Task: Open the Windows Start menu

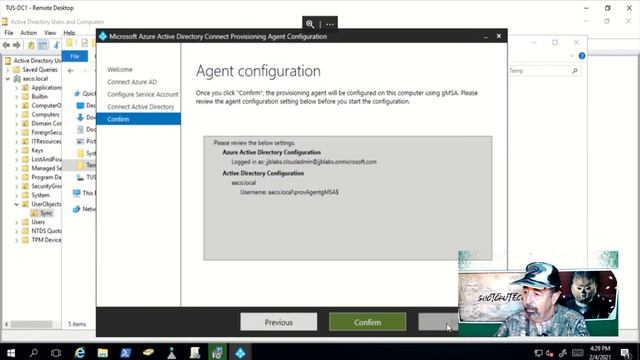Action: (x=11, y=353)
